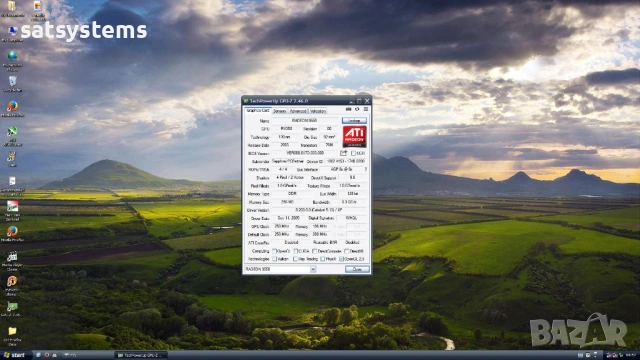Viewport: 640px width, 360px height.
Task: Click the ATI Radeon logo
Action: tap(354, 136)
